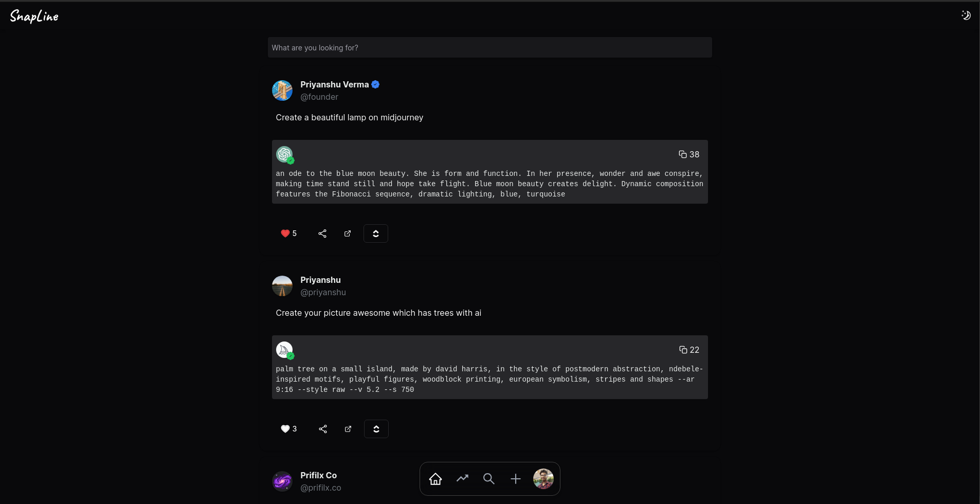The width and height of the screenshot is (980, 504).
Task: Expand the lamp post prompt details
Action: (x=376, y=233)
